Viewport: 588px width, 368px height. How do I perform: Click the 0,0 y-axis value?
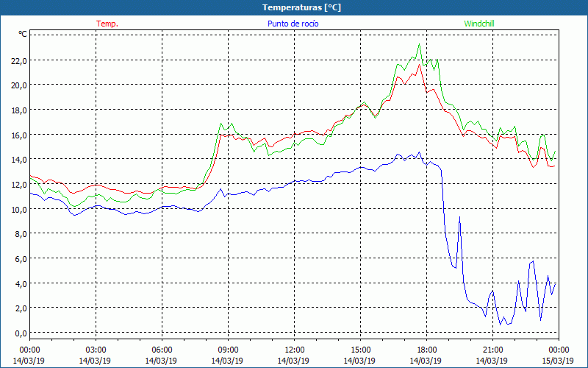[21, 333]
